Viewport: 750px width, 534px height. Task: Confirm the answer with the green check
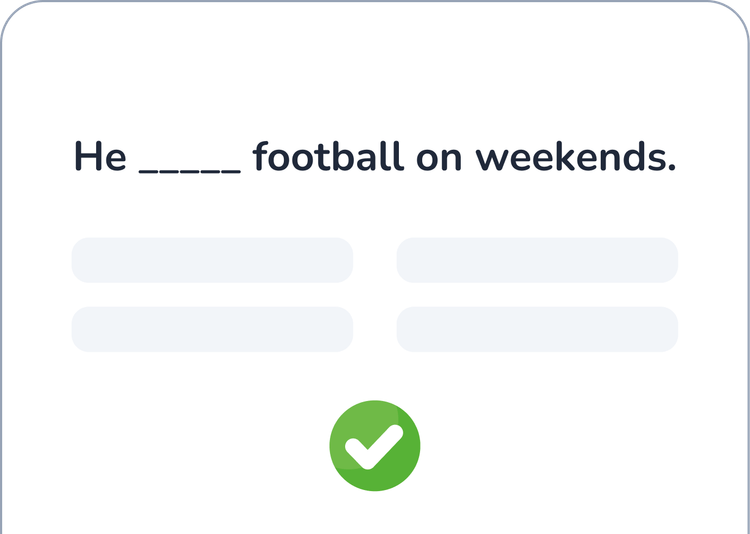[375, 446]
